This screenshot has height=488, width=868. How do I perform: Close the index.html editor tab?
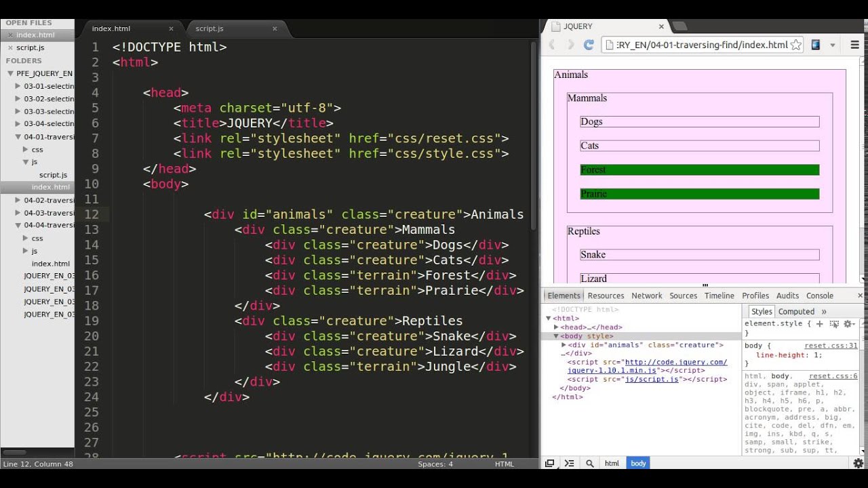pyautogui.click(x=171, y=28)
